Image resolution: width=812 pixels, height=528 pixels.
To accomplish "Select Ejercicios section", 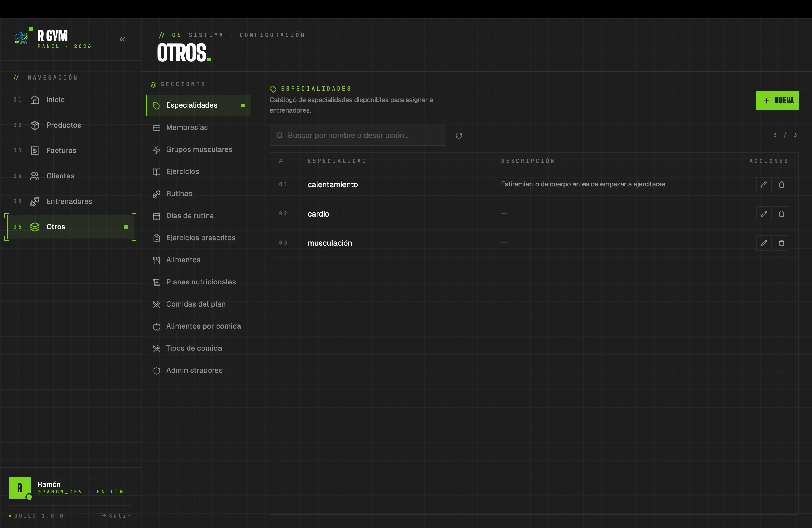I will [199, 171].
